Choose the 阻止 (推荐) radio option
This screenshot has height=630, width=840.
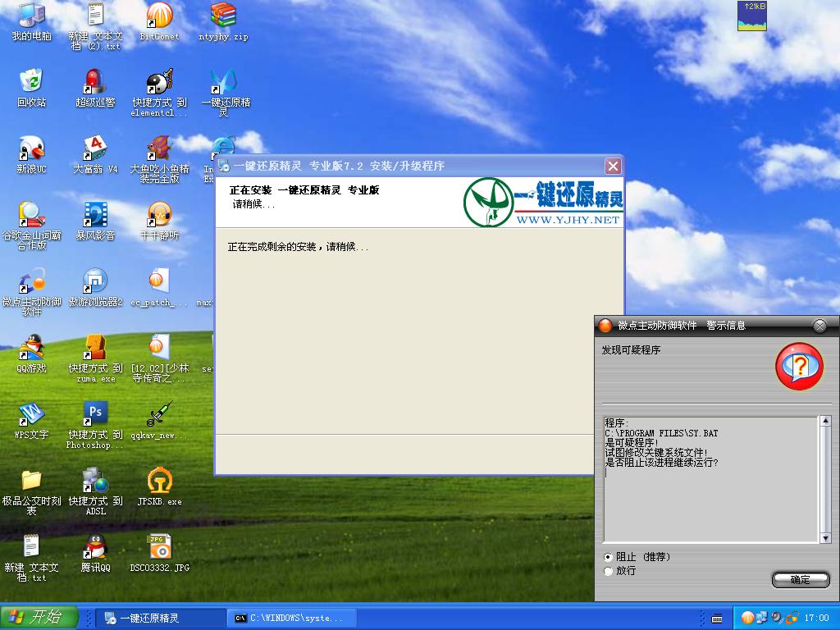608,557
